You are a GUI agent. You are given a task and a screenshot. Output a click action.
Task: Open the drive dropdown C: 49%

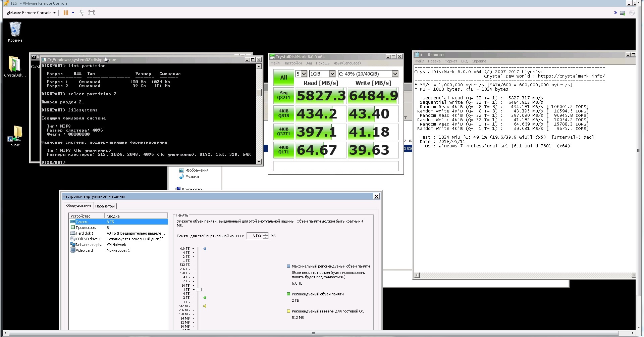tap(368, 74)
